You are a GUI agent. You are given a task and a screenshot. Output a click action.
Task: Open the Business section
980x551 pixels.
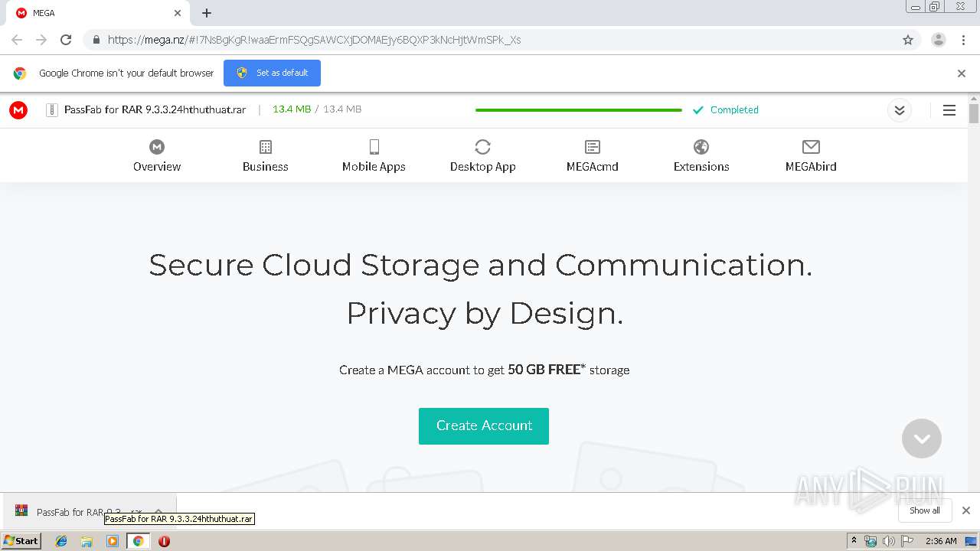pos(266,156)
